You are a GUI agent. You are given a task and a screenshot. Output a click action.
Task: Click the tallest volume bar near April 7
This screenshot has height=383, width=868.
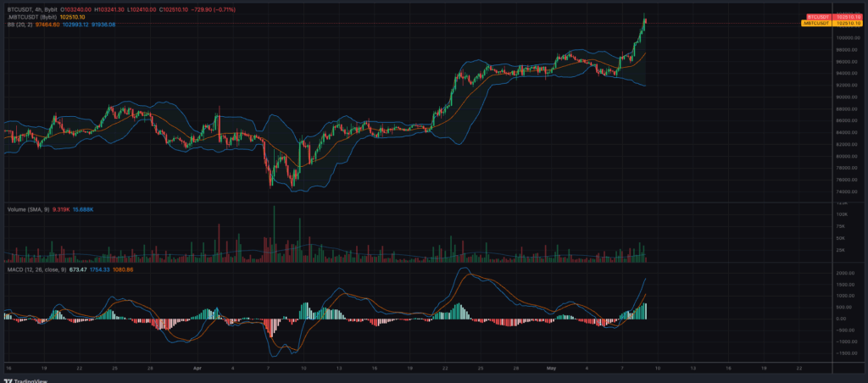coord(274,234)
